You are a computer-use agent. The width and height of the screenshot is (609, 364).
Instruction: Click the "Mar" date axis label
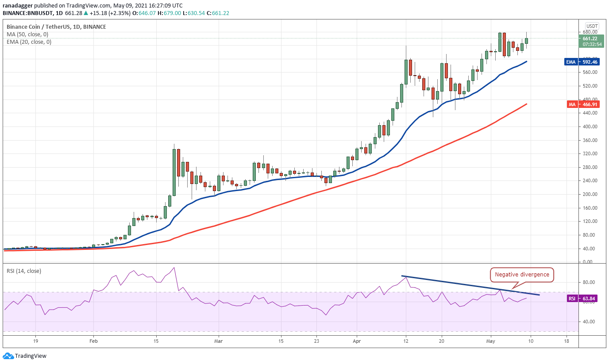click(x=218, y=341)
